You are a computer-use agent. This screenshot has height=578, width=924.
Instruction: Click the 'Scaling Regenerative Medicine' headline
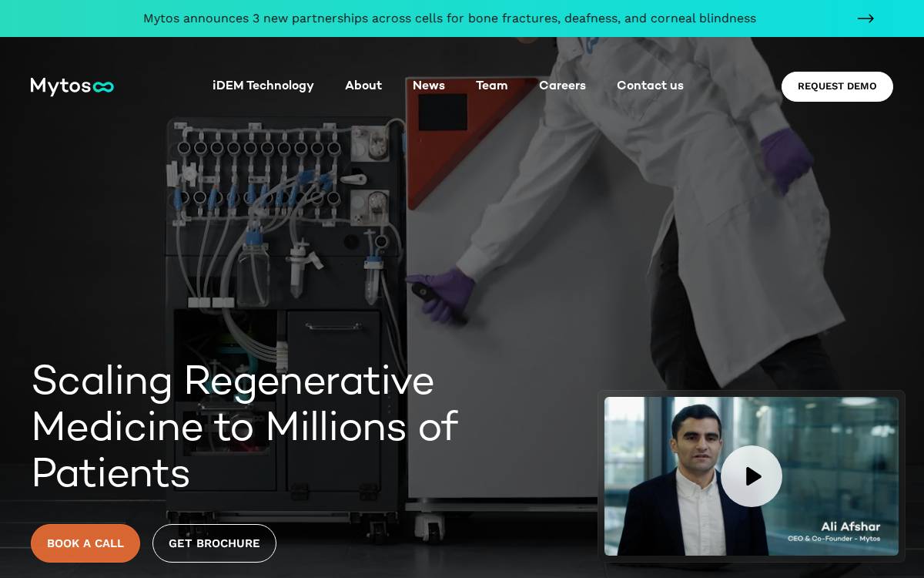pyautogui.click(x=245, y=426)
